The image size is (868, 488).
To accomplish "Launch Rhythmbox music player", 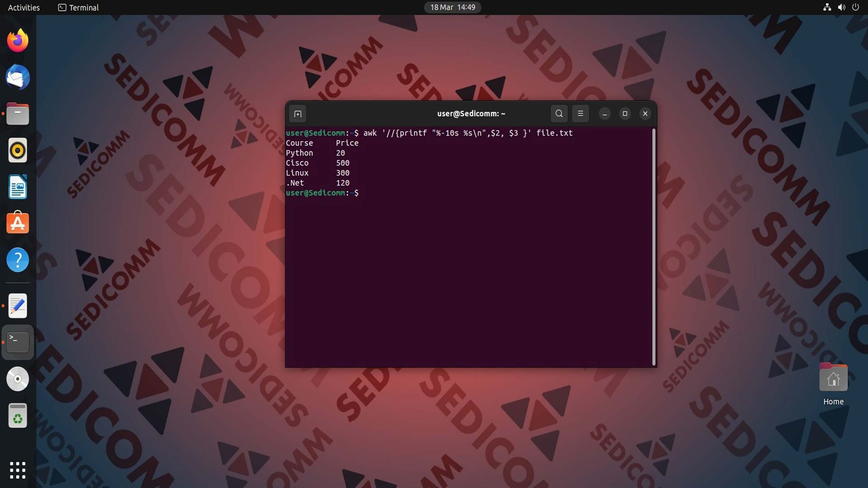I will tap(18, 150).
